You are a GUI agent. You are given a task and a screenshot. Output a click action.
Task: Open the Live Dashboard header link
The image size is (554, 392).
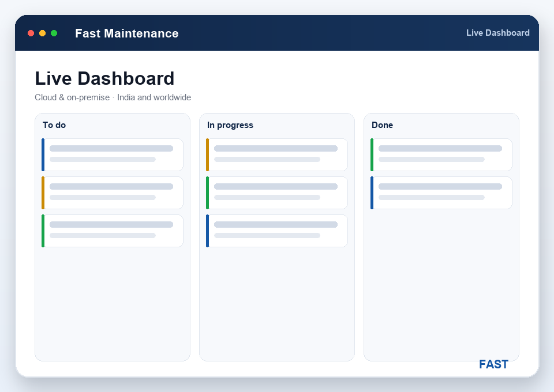click(x=497, y=33)
